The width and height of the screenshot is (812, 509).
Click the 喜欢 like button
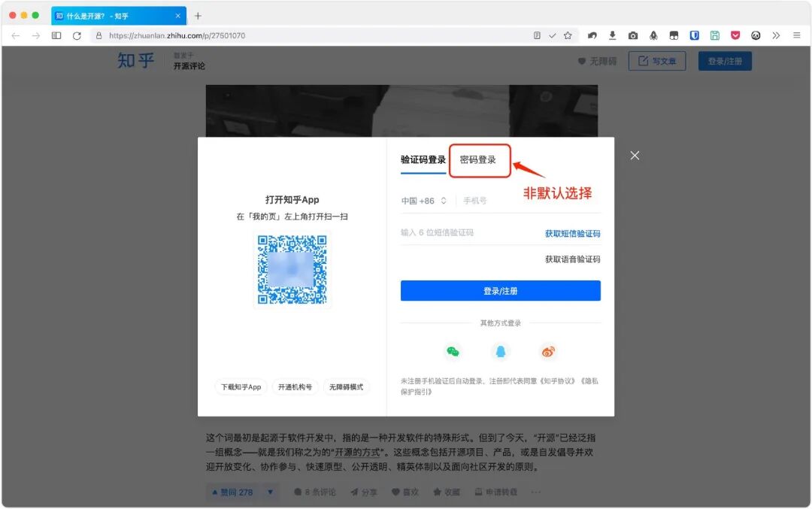pyautogui.click(x=405, y=492)
